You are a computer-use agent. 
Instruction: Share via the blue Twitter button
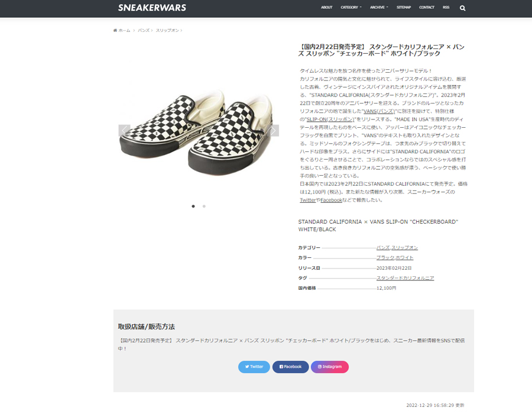(254, 367)
